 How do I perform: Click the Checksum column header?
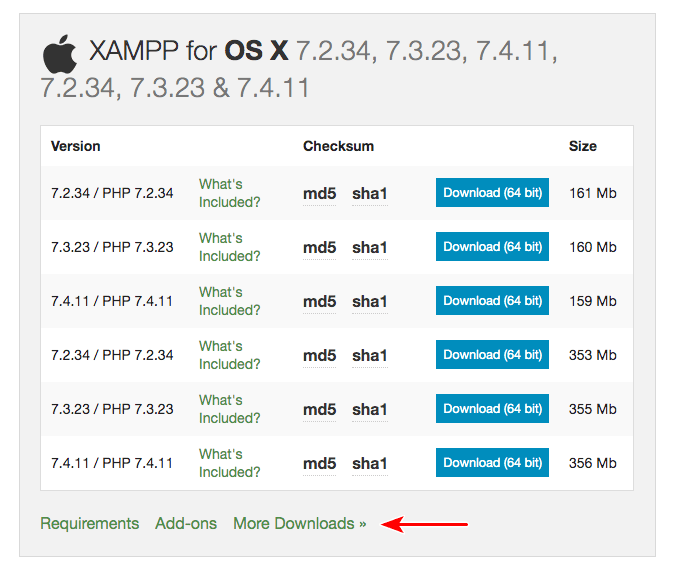pyautogui.click(x=338, y=146)
